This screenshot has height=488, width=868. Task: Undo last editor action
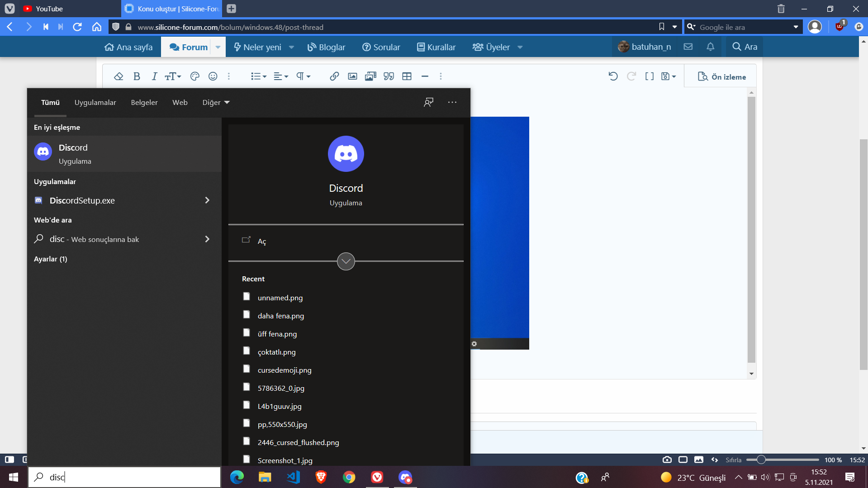click(613, 76)
